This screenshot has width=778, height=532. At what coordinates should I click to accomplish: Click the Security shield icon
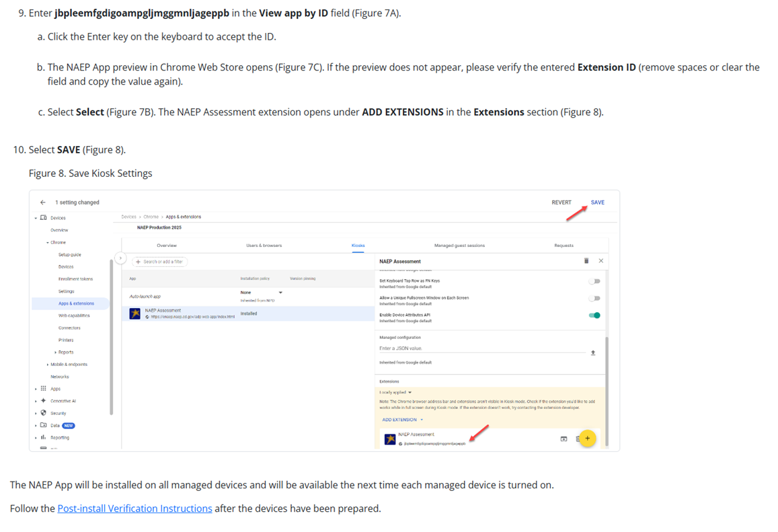(x=44, y=413)
